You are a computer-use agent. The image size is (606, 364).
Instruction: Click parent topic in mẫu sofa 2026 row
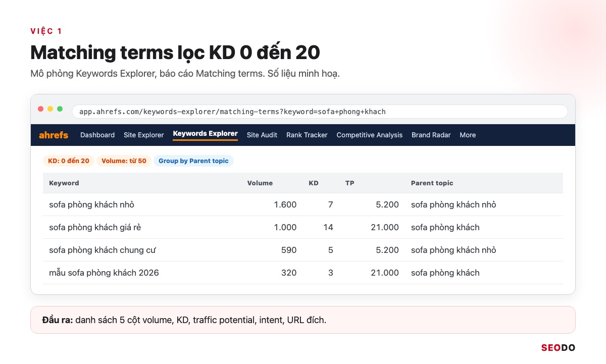coord(445,273)
